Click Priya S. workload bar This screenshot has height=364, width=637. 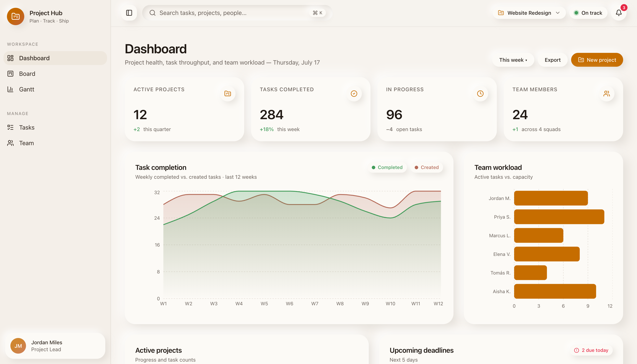point(559,217)
